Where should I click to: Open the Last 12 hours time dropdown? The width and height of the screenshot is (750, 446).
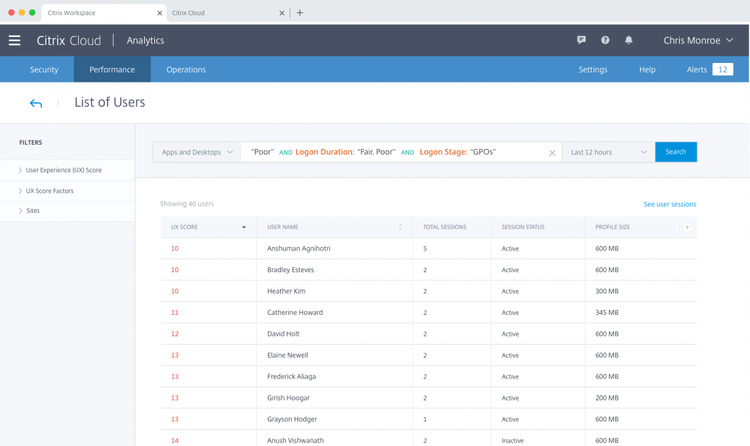[x=608, y=152]
